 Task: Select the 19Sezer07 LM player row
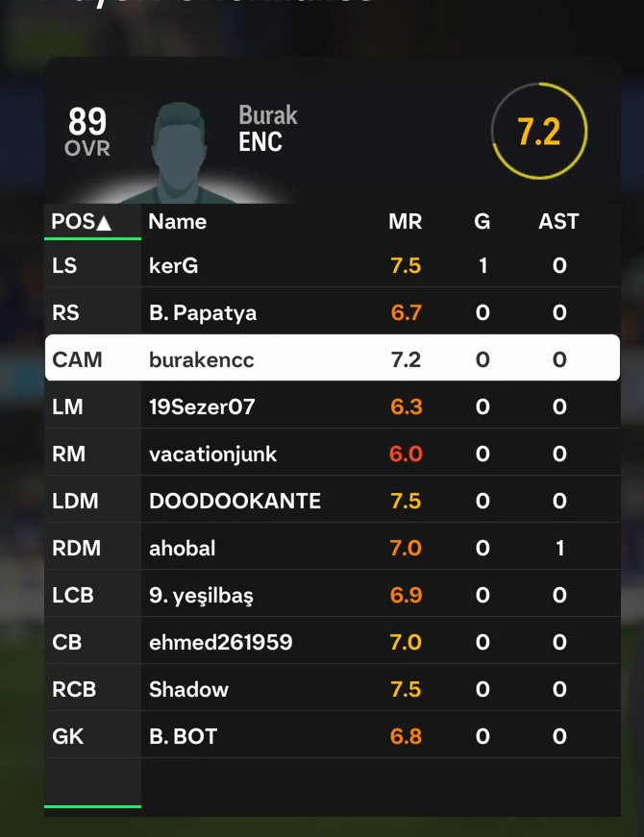click(x=333, y=406)
